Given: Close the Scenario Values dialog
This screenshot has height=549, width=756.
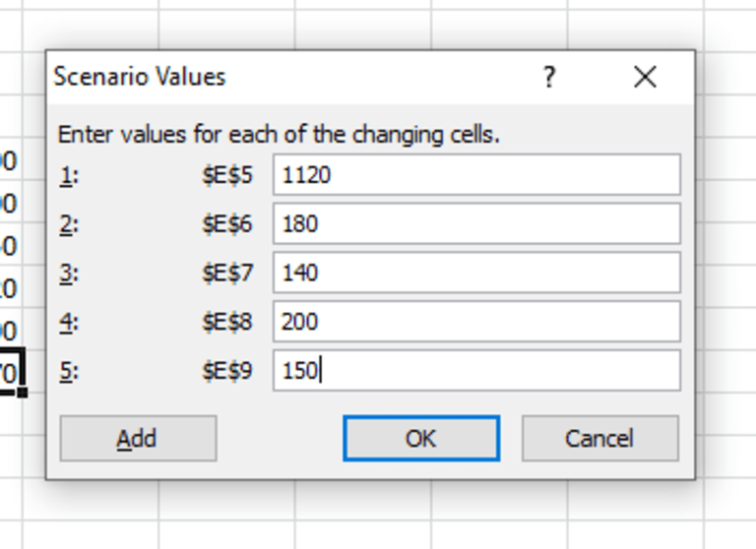Looking at the screenshot, I should point(645,77).
